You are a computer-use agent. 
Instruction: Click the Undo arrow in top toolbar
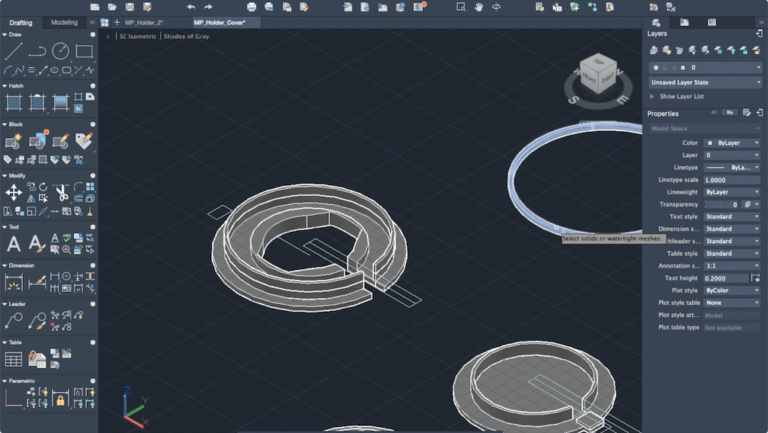(191, 7)
